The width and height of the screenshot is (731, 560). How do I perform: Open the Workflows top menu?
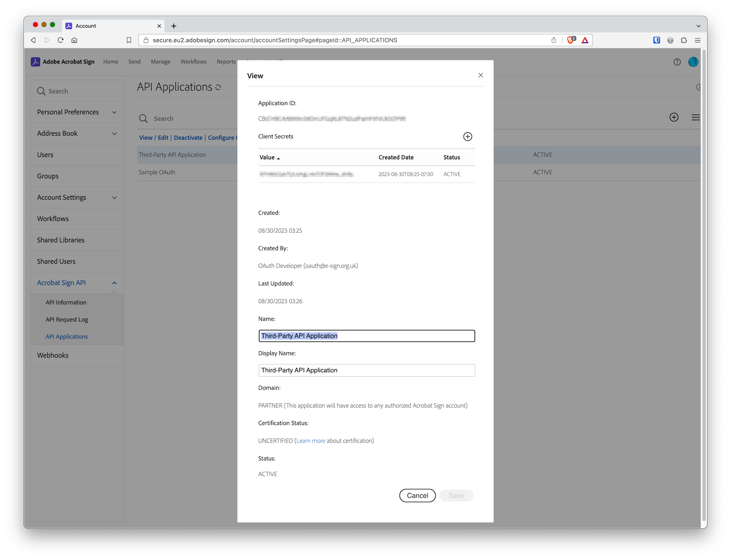[193, 62]
